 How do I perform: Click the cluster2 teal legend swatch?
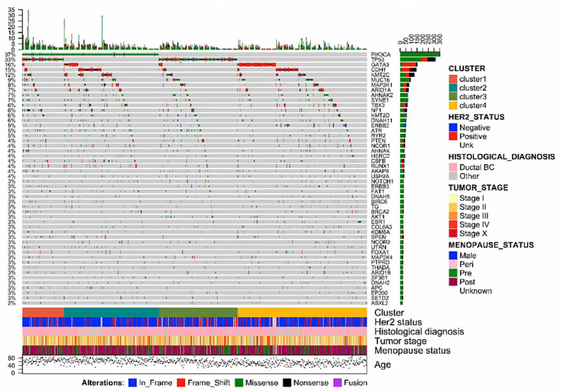coord(453,88)
